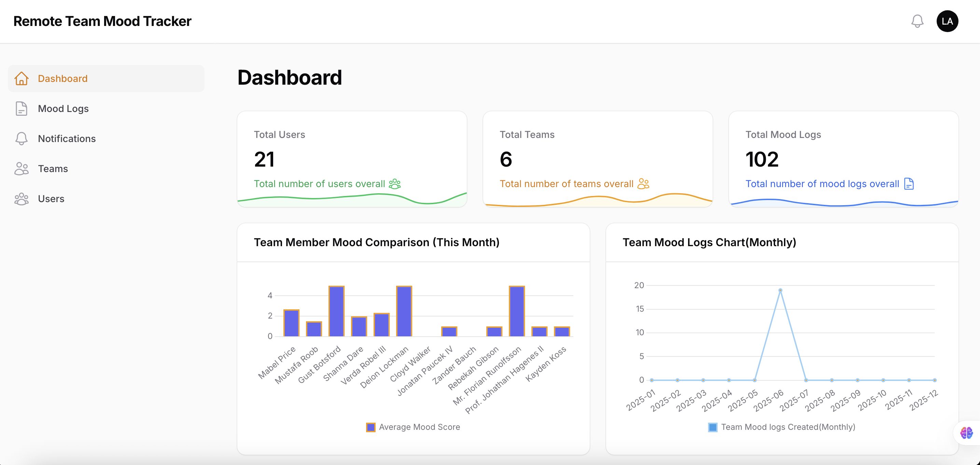
Task: Click Gust Botsford's bar in mood chart
Action: tap(336, 311)
